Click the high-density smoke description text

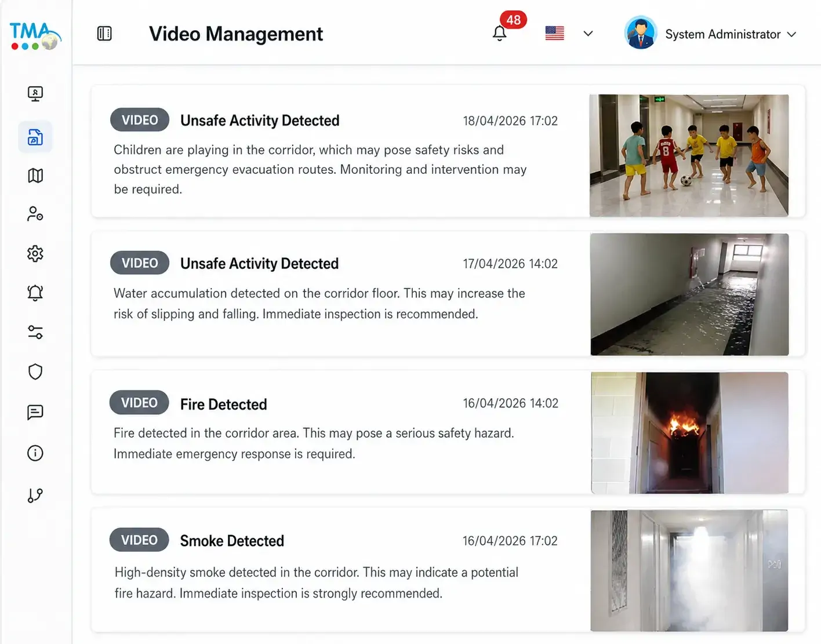pos(317,583)
